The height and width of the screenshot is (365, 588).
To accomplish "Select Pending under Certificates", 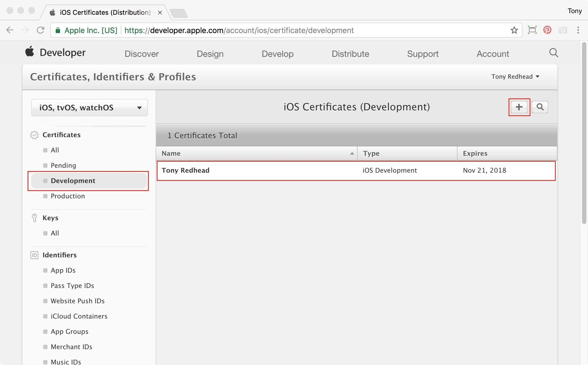I will 63,165.
